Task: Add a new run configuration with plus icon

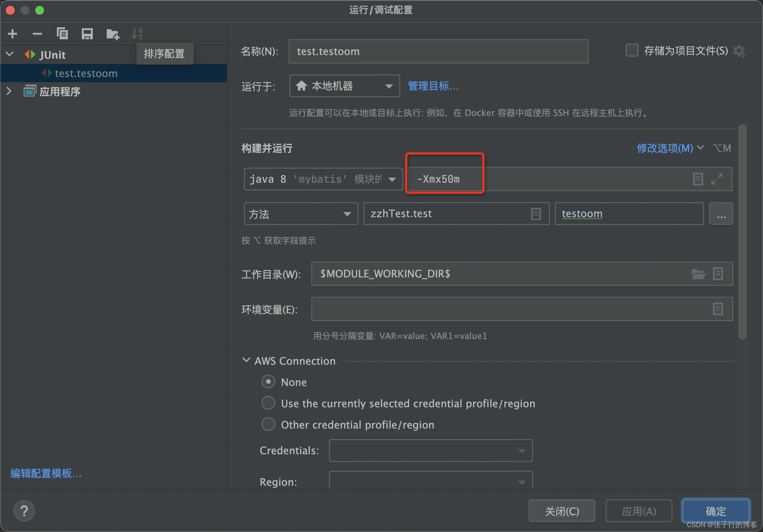Action: 12,34
